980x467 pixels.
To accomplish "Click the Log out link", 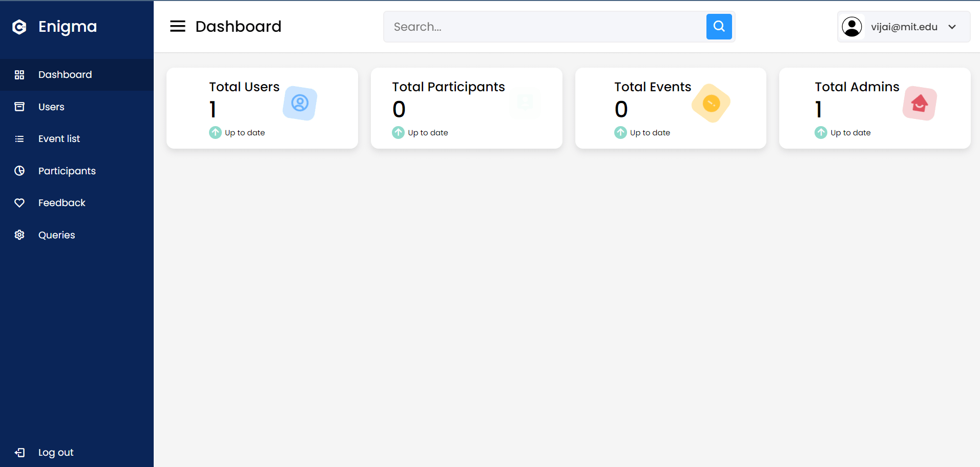I will (55, 453).
